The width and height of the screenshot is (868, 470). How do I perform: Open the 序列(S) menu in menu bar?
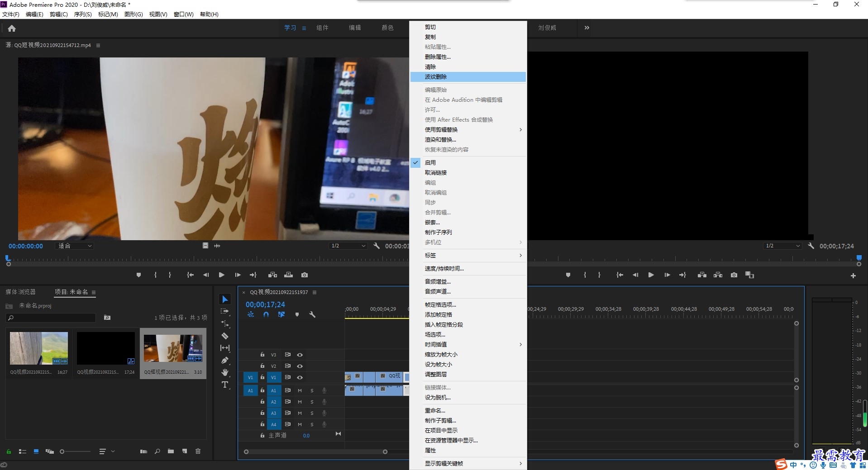coord(83,14)
